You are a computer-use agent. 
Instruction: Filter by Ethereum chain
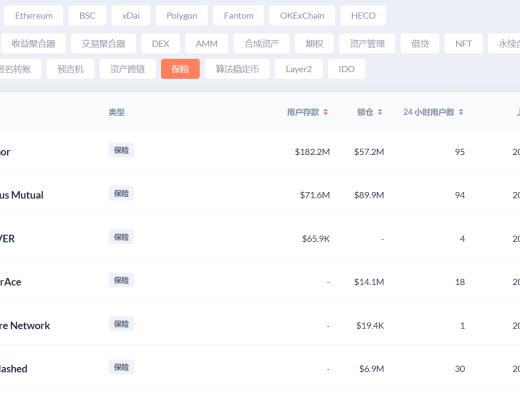coord(34,16)
